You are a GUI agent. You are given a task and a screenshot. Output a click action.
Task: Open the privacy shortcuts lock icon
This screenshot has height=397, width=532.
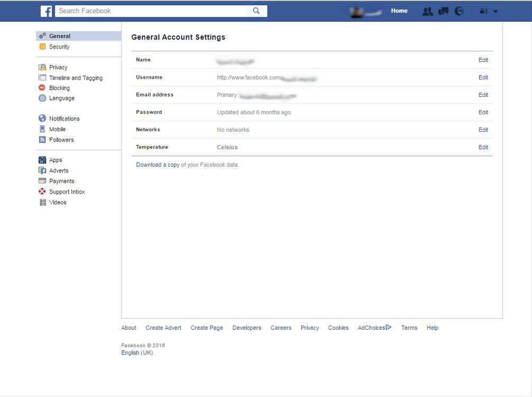(x=483, y=11)
